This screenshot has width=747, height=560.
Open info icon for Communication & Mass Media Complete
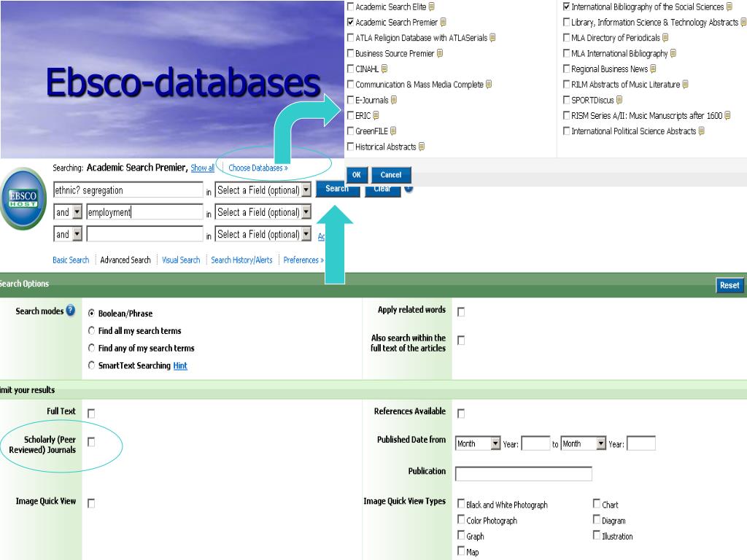pyautogui.click(x=488, y=85)
